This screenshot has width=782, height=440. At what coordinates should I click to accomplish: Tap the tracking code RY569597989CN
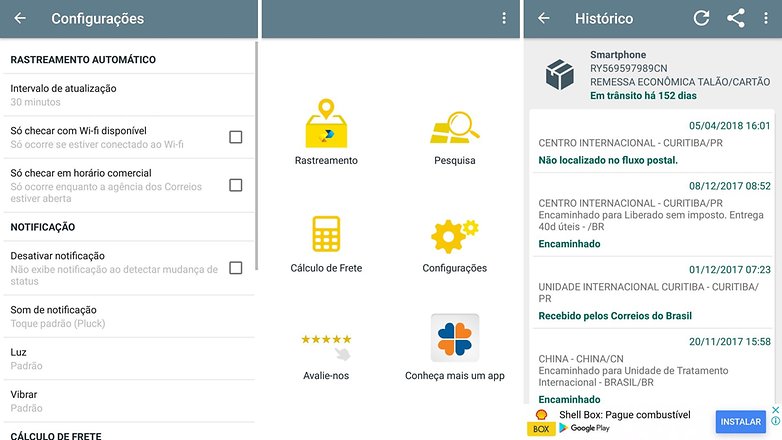[x=628, y=68]
